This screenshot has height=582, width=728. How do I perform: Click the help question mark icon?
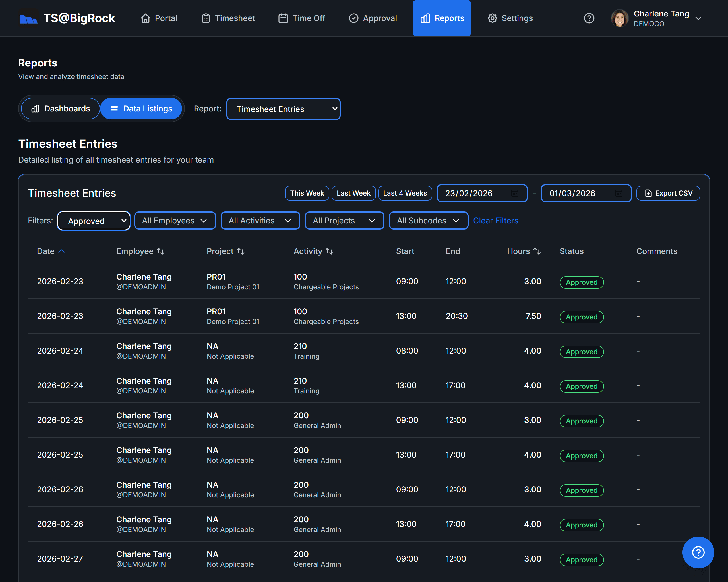point(589,18)
